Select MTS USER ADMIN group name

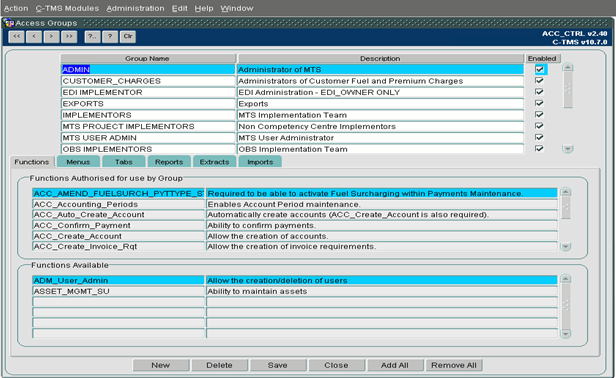pos(148,138)
